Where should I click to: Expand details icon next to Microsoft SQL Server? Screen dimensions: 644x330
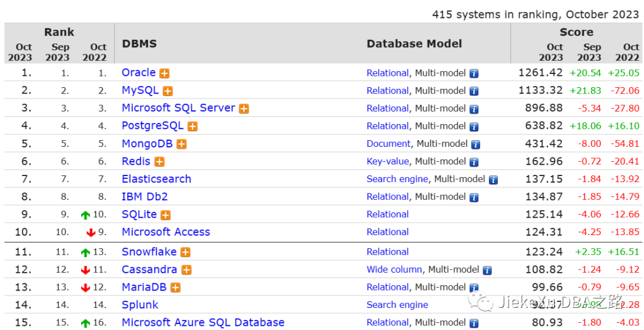[x=244, y=109]
